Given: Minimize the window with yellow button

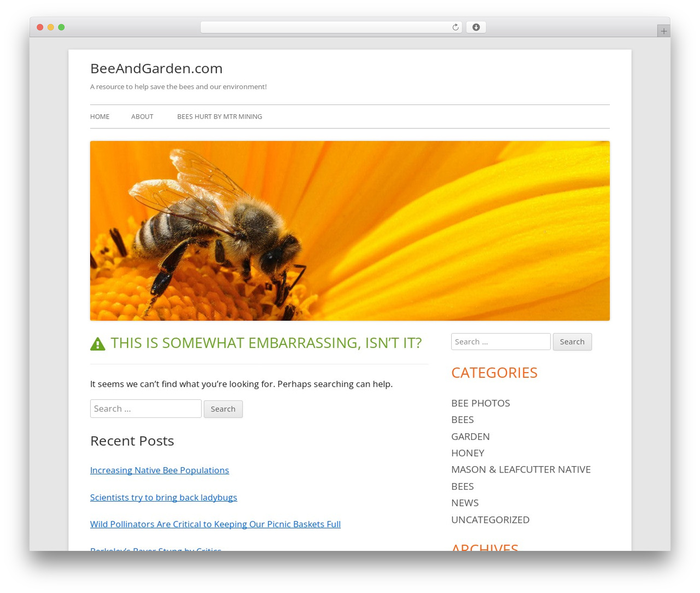Looking at the screenshot, I should (50, 27).
